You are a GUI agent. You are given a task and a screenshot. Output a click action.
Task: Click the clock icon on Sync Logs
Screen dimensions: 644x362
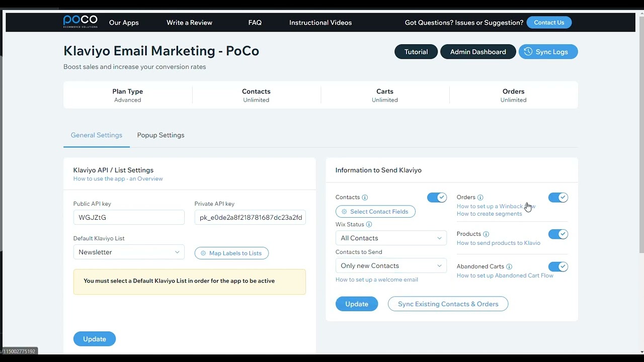coord(528,52)
